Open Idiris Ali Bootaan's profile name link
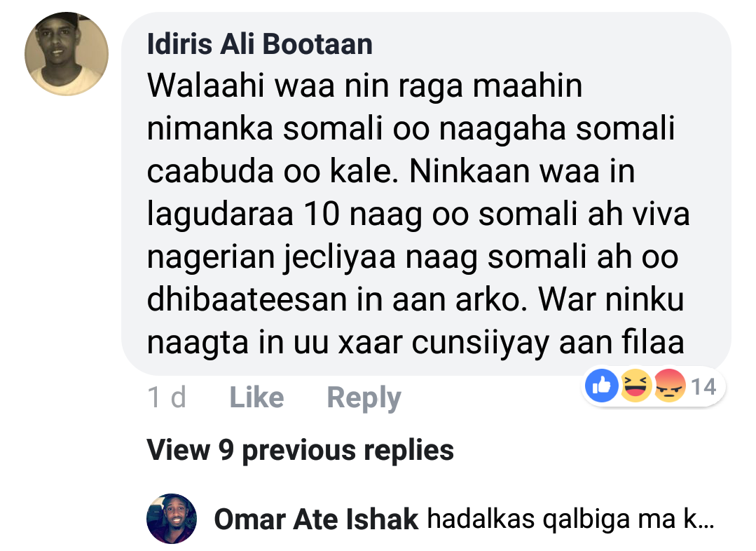The width and height of the screenshot is (756, 551). (260, 45)
